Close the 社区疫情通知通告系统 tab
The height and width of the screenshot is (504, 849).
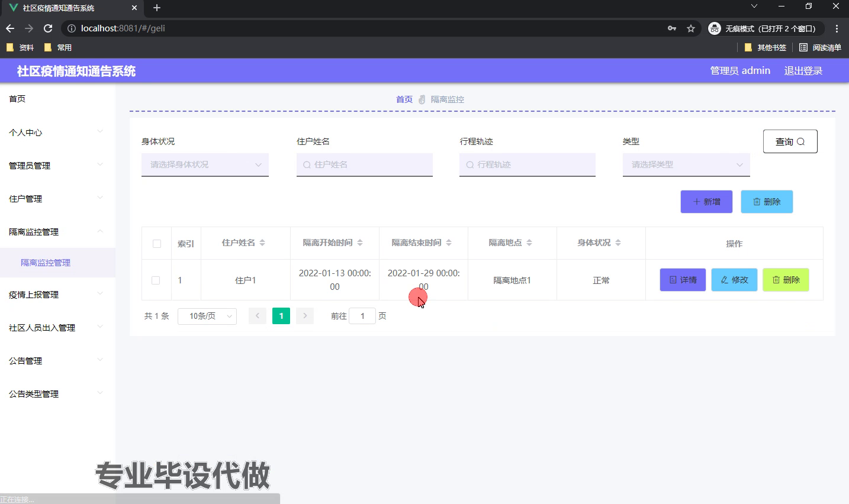134,8
